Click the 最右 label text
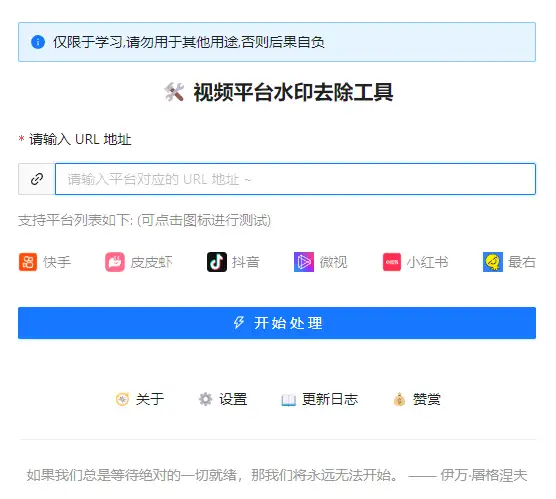This screenshot has height=499, width=556. (522, 262)
